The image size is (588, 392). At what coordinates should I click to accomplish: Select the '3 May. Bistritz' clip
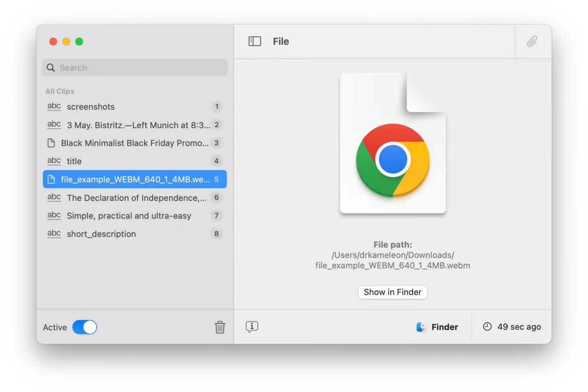tap(138, 125)
